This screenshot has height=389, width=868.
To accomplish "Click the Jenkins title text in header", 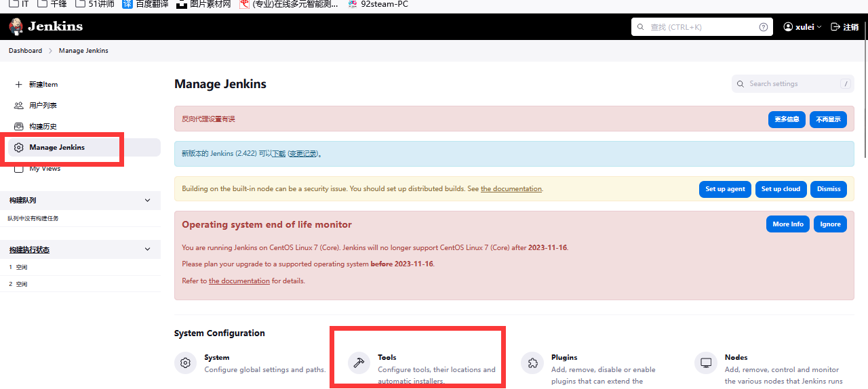I will coord(56,26).
